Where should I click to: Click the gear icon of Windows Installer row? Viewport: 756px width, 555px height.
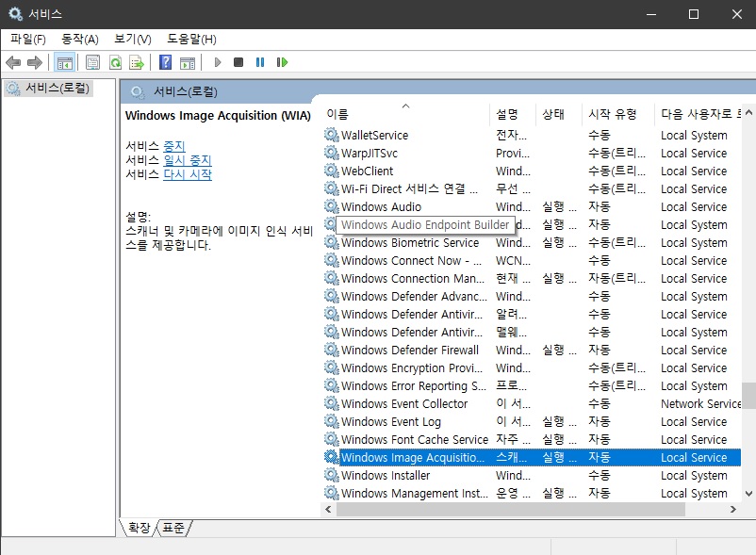coord(331,475)
